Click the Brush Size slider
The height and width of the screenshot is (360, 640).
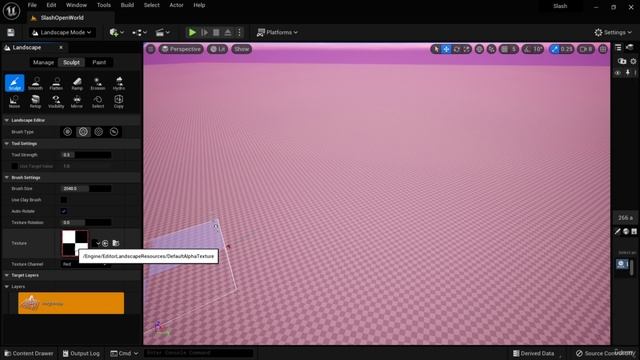coord(86,189)
